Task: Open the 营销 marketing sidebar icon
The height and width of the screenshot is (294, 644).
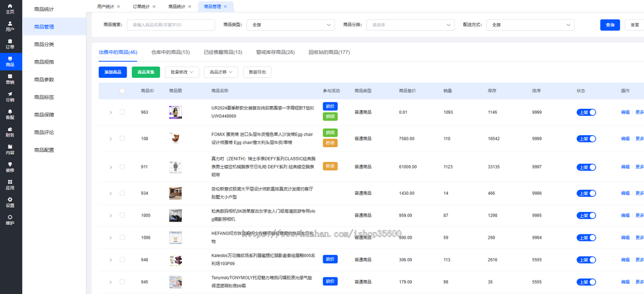Action: [x=10, y=79]
